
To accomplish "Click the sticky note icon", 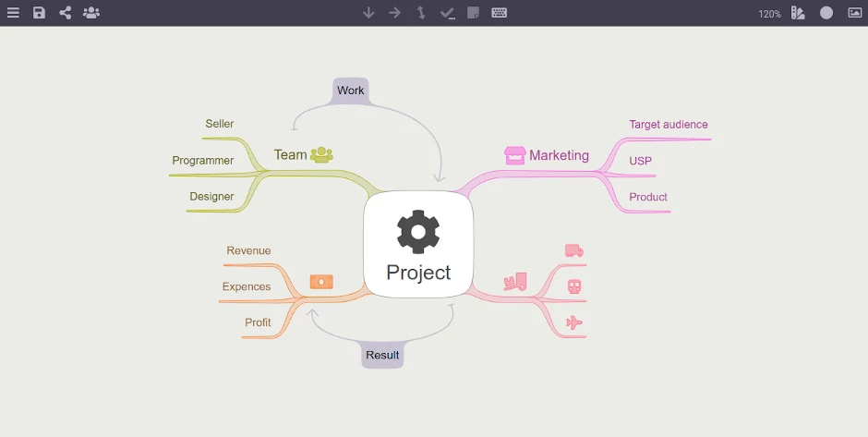I will pyautogui.click(x=473, y=13).
